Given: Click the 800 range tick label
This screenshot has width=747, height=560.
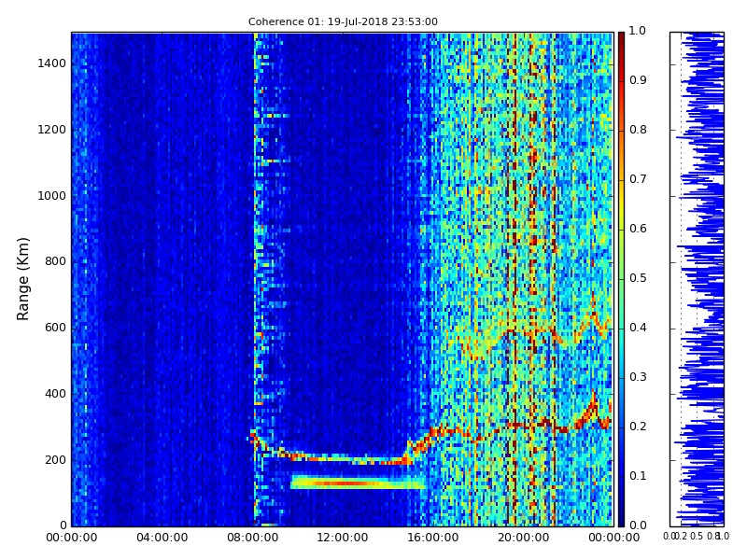Looking at the screenshot, I should 55,261.
